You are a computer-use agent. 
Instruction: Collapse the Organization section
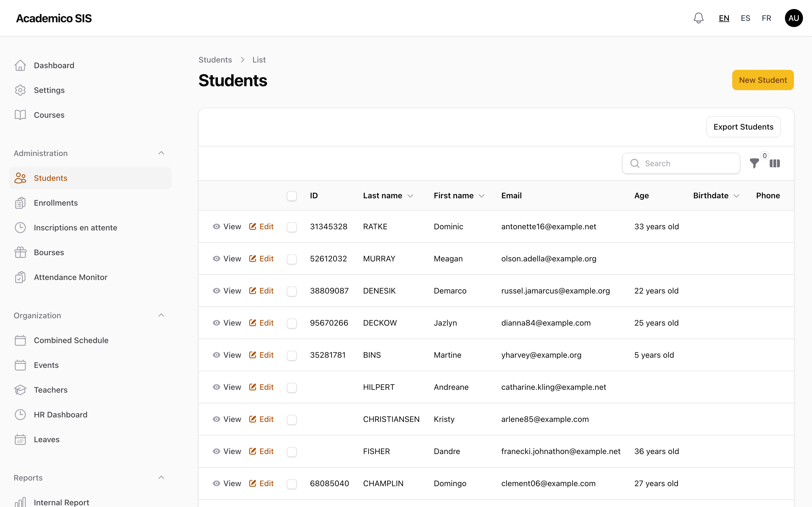pyautogui.click(x=161, y=315)
